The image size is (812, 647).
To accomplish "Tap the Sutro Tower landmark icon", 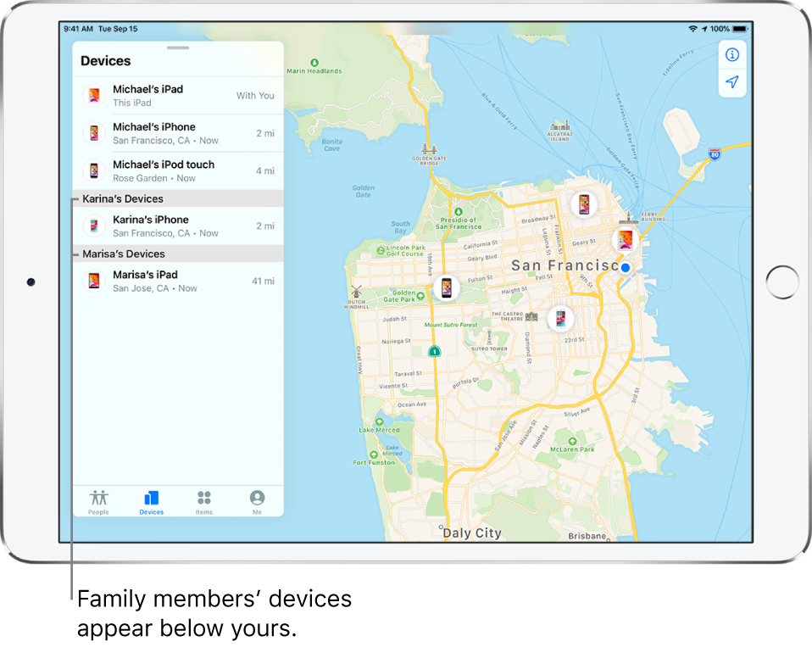I will [x=489, y=337].
